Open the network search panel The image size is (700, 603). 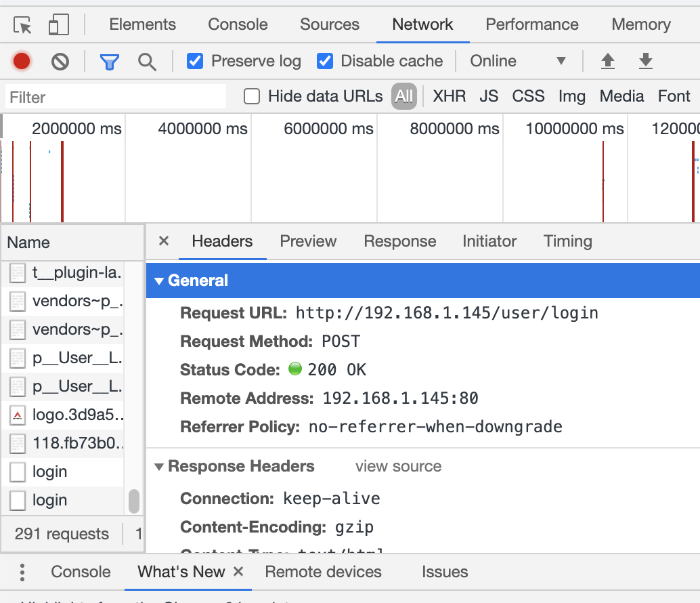148,61
